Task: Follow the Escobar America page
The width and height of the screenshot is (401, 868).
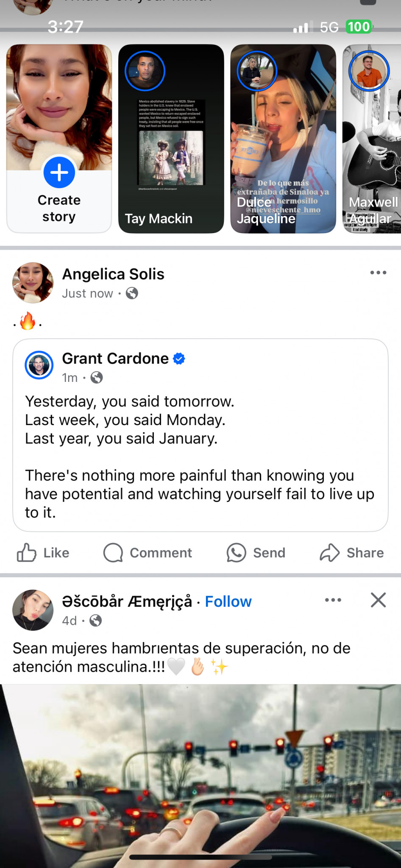Action: pos(228,601)
